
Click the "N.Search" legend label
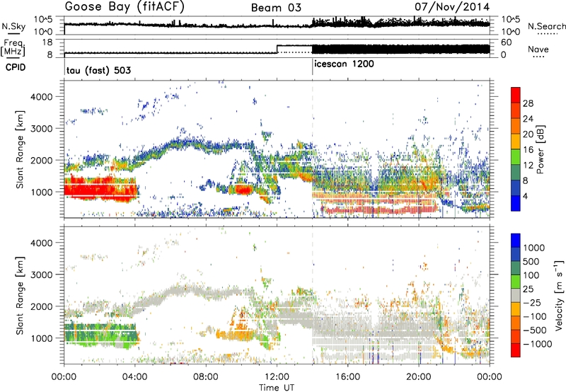coord(546,26)
